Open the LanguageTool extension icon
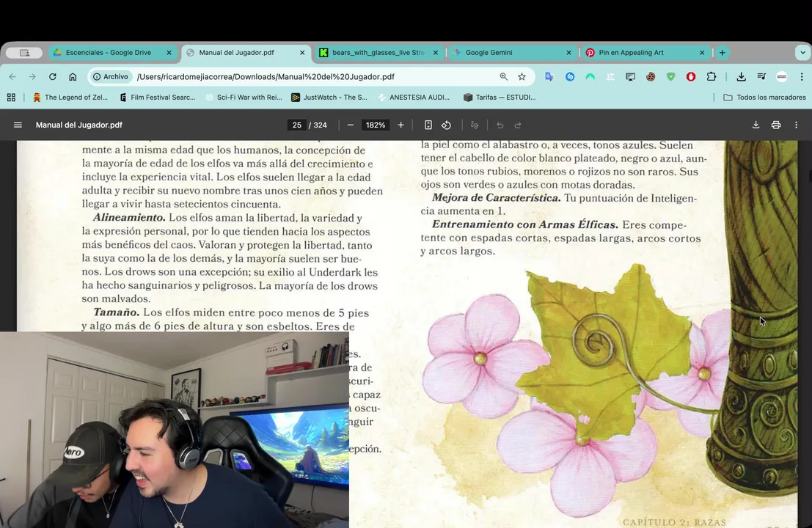Image resolution: width=812 pixels, height=528 pixels. coord(610,76)
